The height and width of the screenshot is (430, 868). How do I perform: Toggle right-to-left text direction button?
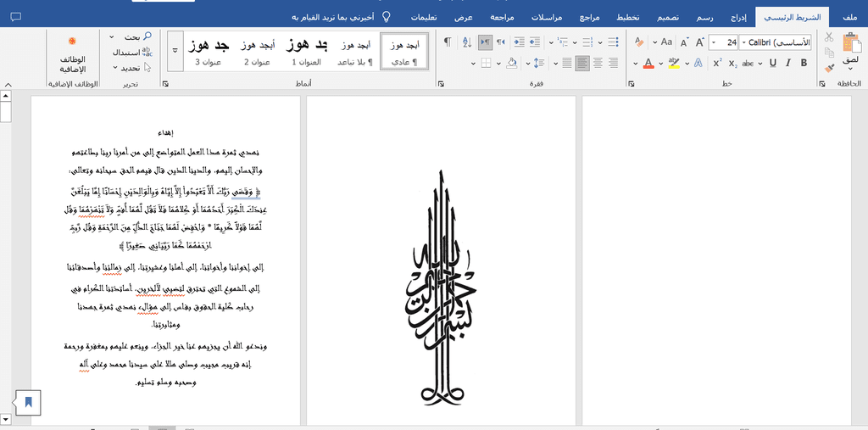coord(486,42)
